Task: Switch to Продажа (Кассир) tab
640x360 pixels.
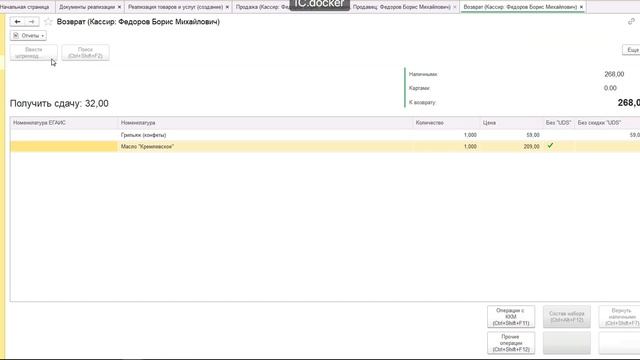Action: (261, 7)
